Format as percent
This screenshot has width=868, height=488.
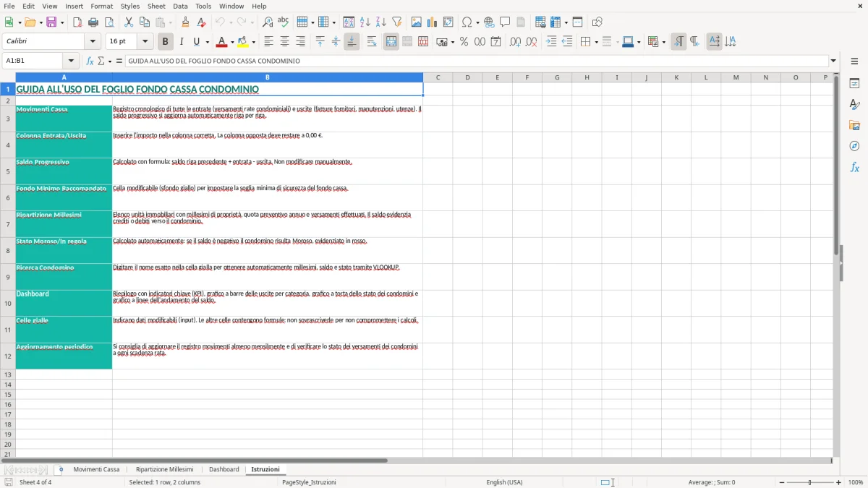point(464,42)
